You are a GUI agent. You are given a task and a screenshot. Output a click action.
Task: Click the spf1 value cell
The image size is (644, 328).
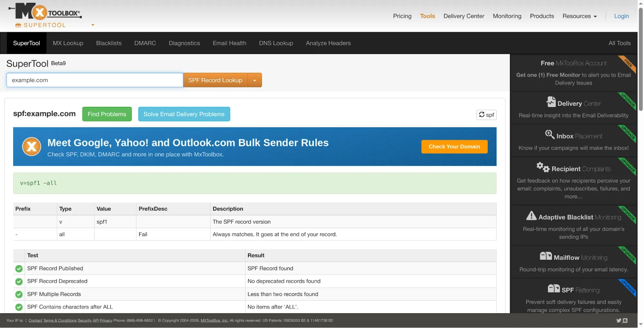(x=115, y=222)
